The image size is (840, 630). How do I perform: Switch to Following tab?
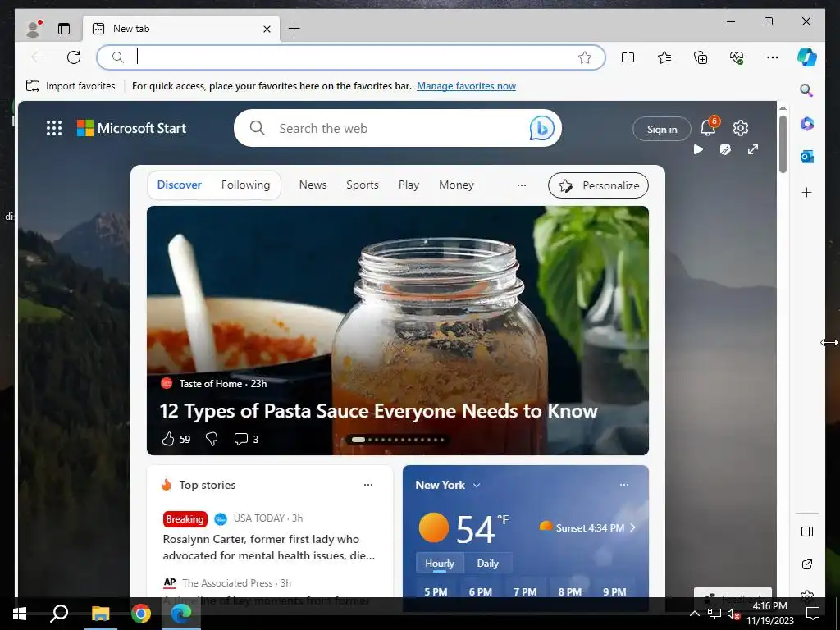point(245,185)
